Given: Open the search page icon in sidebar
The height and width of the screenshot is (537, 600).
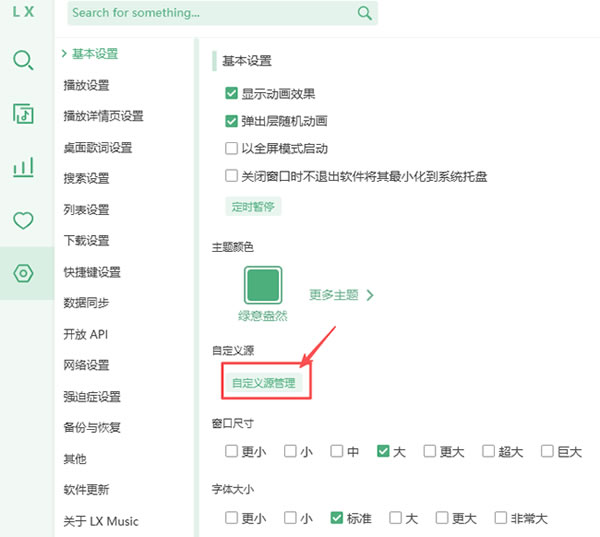Looking at the screenshot, I should tap(23, 61).
